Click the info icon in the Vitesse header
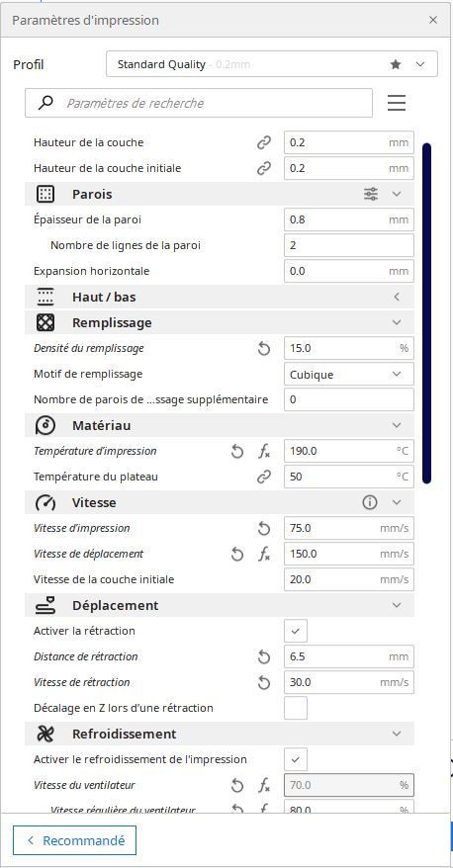 click(369, 502)
